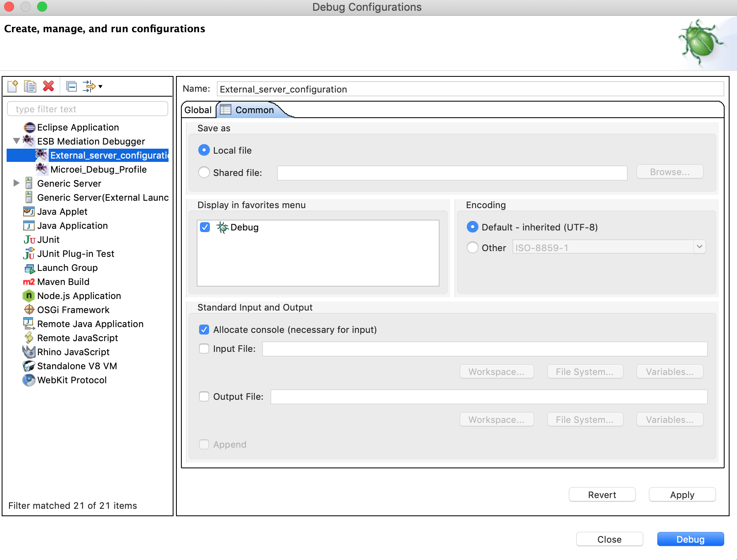The image size is (737, 560).
Task: Click the configuration Name field
Action: pos(470,89)
